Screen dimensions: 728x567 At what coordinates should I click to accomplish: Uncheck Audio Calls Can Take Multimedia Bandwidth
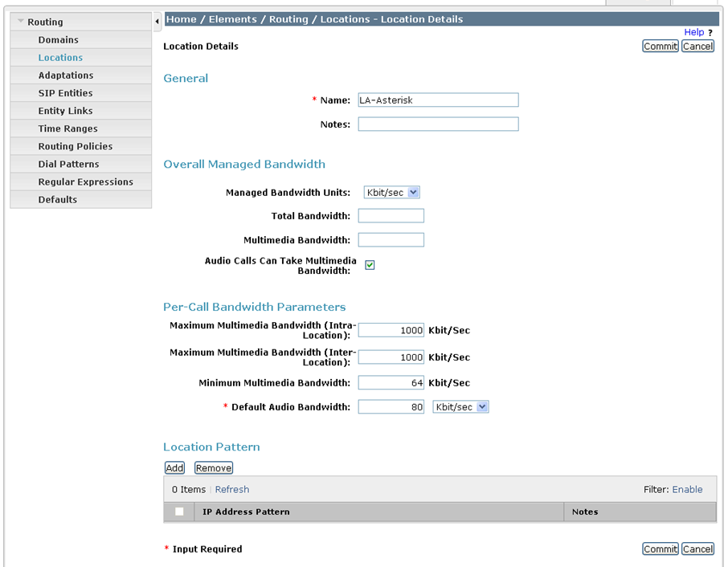pyautogui.click(x=370, y=265)
